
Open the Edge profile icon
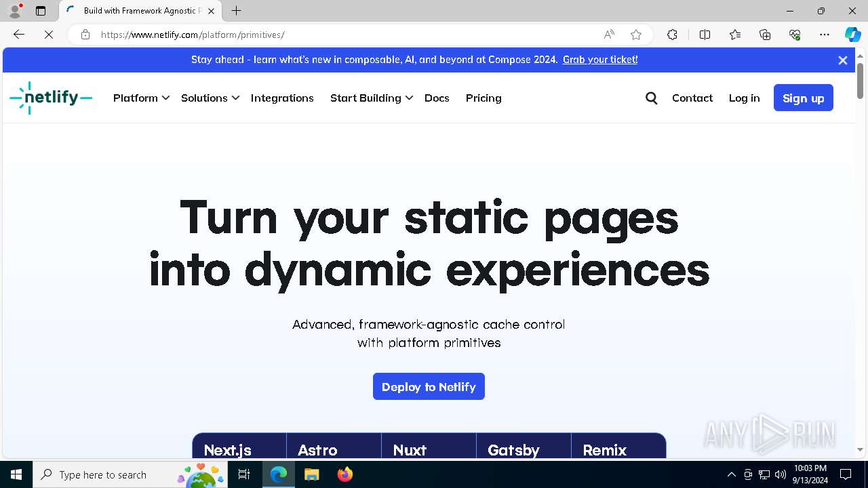click(15, 11)
